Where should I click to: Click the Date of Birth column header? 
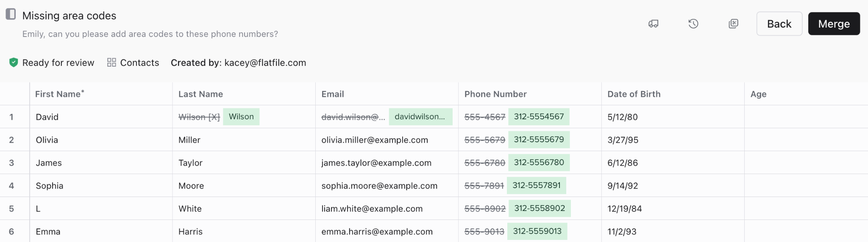coord(634,94)
